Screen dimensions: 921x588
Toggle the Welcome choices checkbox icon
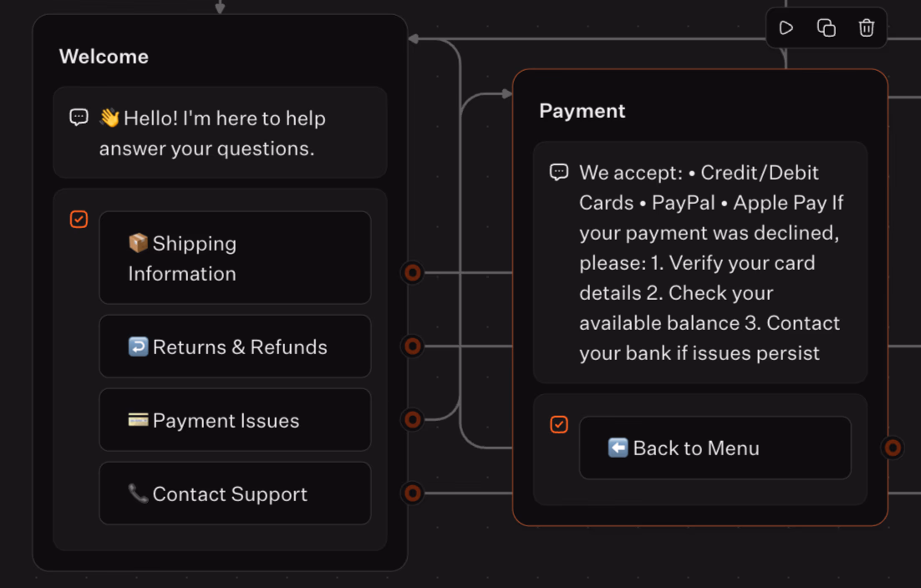(79, 219)
